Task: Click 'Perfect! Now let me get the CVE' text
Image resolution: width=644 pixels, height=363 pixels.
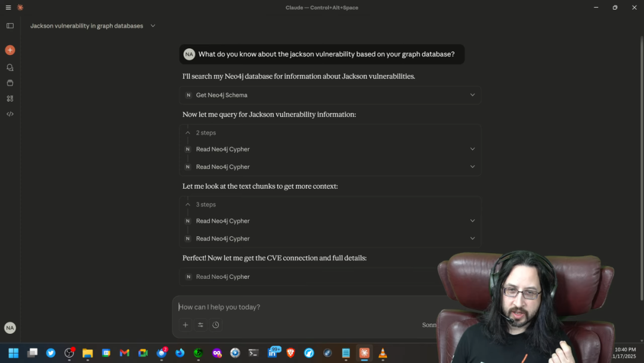Action: tap(274, 258)
